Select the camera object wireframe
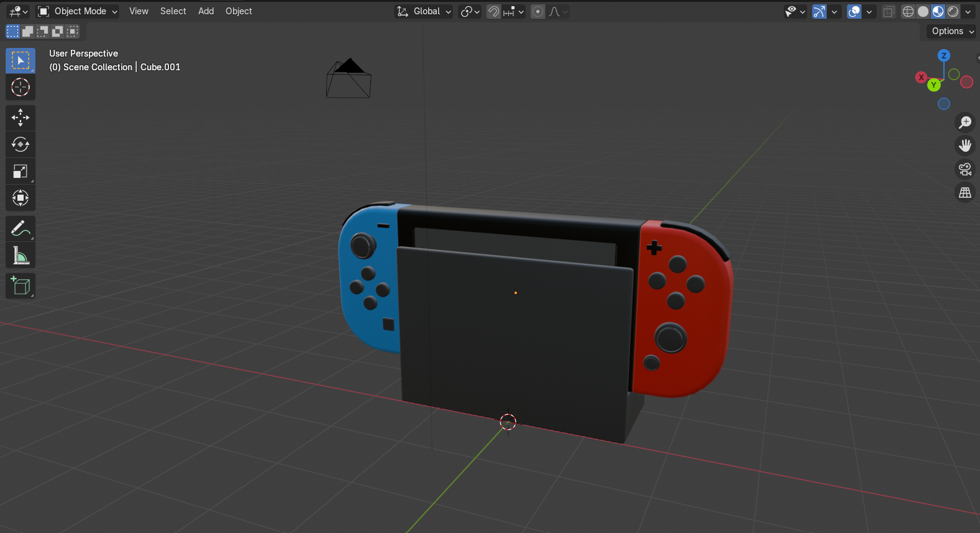Screen dimensions: 980x533 coord(349,78)
